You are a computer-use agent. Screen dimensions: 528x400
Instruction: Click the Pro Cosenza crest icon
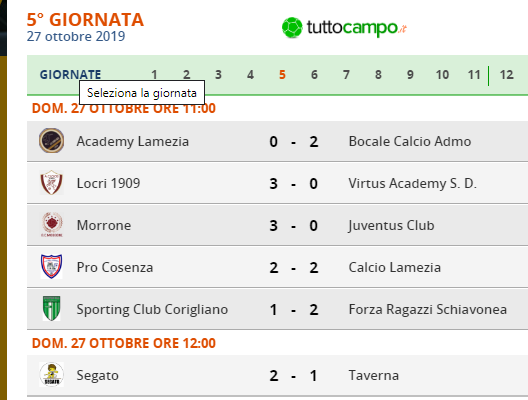coord(51,267)
